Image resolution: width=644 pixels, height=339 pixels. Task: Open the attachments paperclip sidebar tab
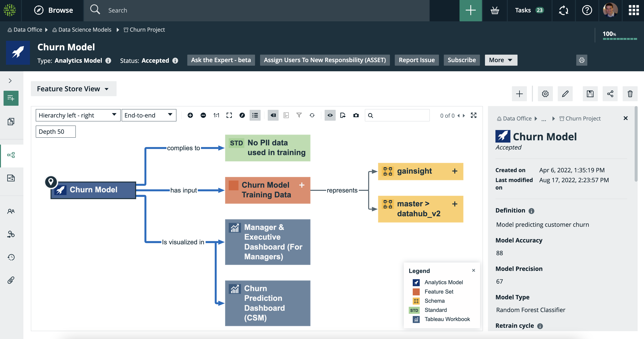point(11,280)
